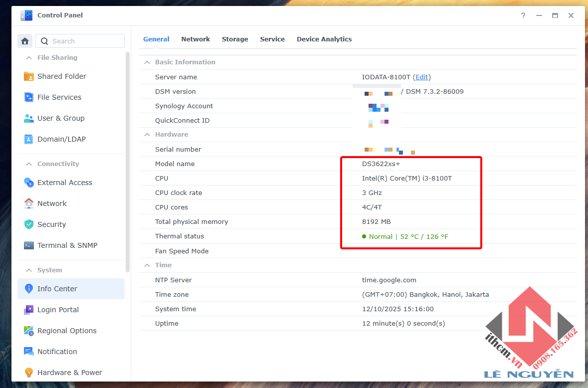The height and width of the screenshot is (388, 588).
Task: Collapse the File Sharing sidebar group
Action: point(28,57)
